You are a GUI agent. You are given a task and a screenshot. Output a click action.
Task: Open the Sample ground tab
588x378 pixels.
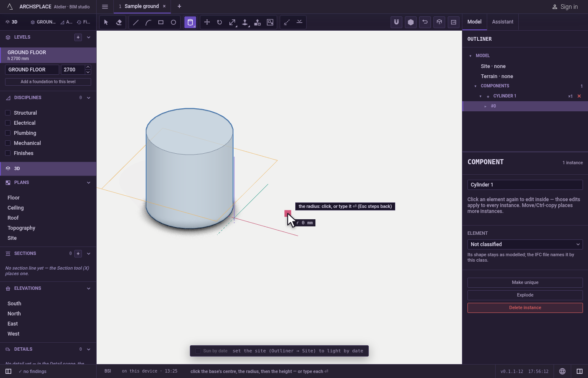click(142, 6)
